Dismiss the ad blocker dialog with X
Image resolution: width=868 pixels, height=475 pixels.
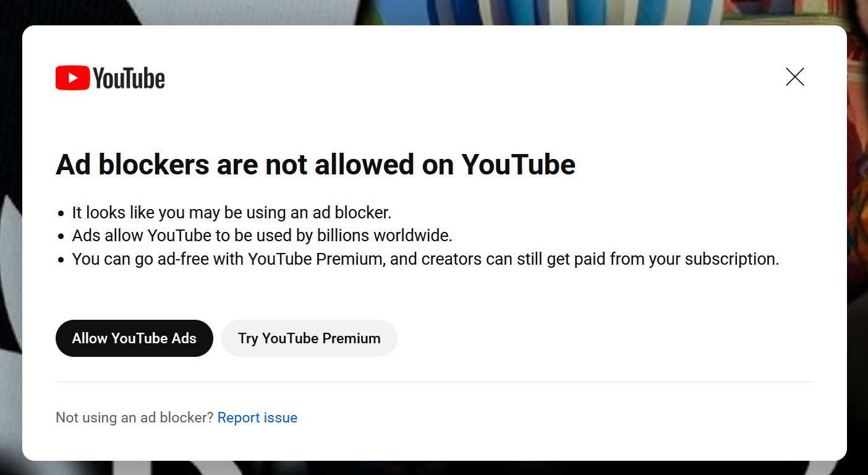pos(794,77)
